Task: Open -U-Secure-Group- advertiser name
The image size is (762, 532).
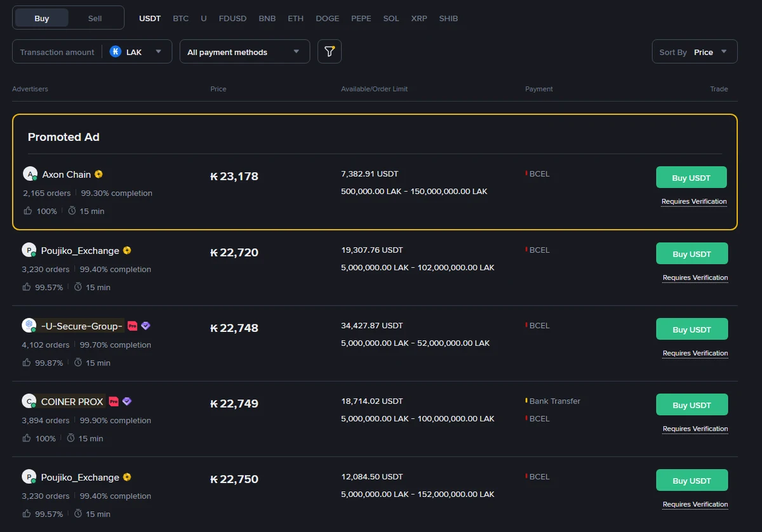Action: tap(82, 326)
